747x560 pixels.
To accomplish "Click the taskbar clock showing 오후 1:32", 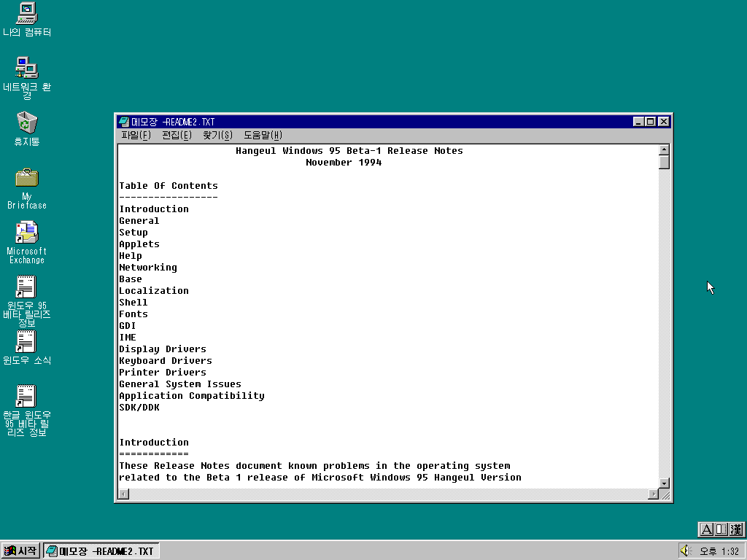I will pyautogui.click(x=719, y=551).
